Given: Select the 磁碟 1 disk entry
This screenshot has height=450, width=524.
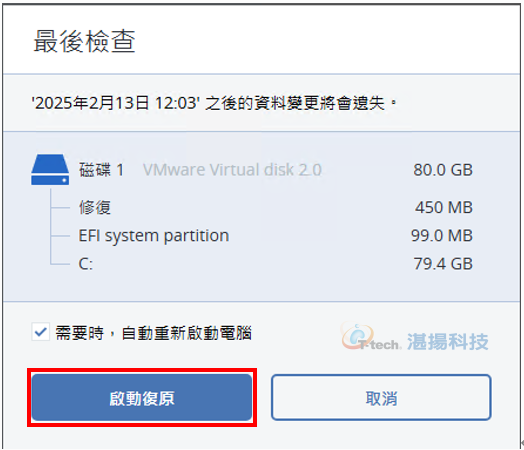Looking at the screenshot, I should coord(252,170).
